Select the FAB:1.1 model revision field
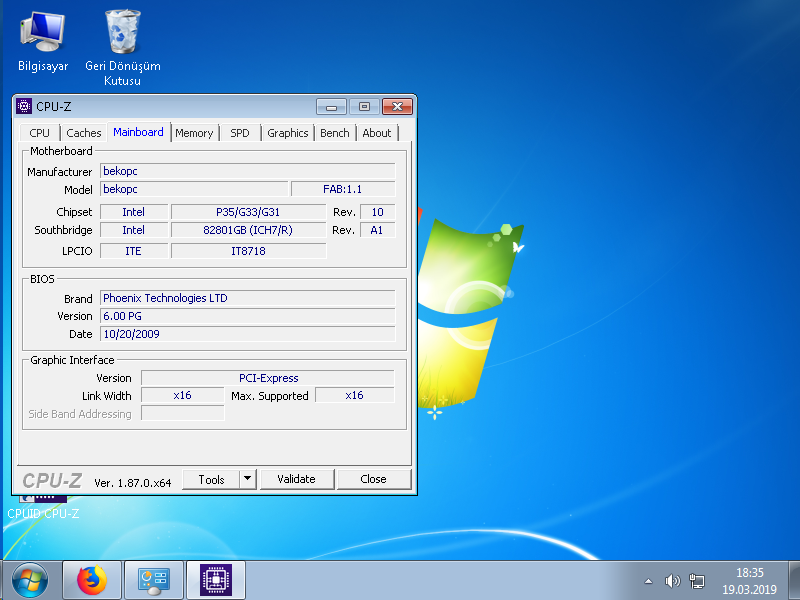 tap(343, 189)
